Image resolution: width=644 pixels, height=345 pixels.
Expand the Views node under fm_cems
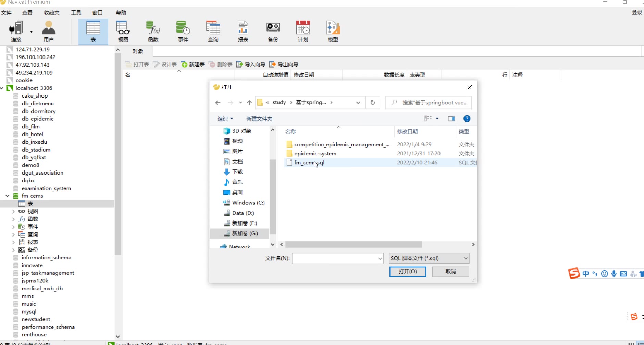(13, 212)
